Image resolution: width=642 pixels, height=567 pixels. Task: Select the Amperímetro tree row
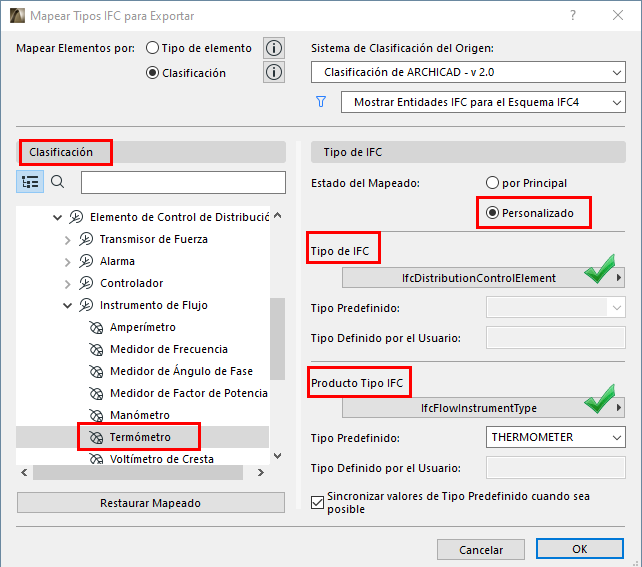[x=142, y=327]
